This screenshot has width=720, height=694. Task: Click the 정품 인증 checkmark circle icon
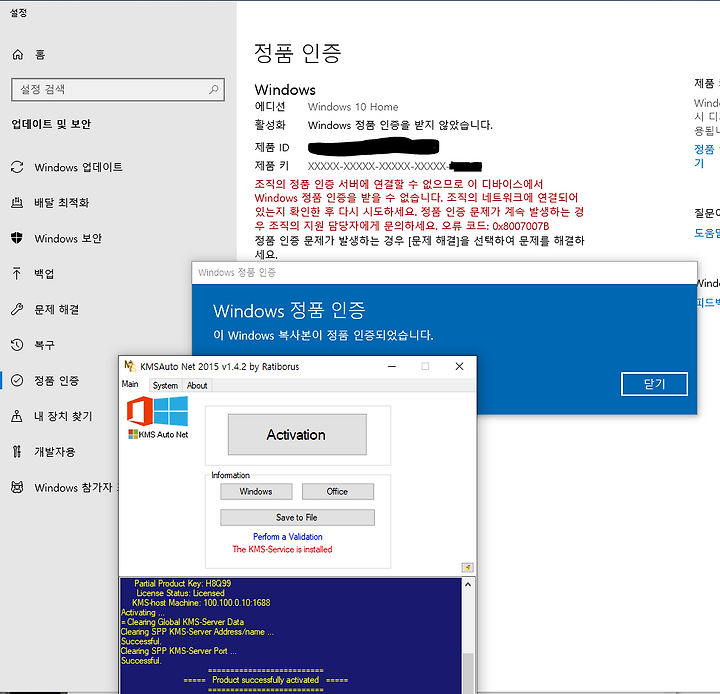(x=17, y=380)
